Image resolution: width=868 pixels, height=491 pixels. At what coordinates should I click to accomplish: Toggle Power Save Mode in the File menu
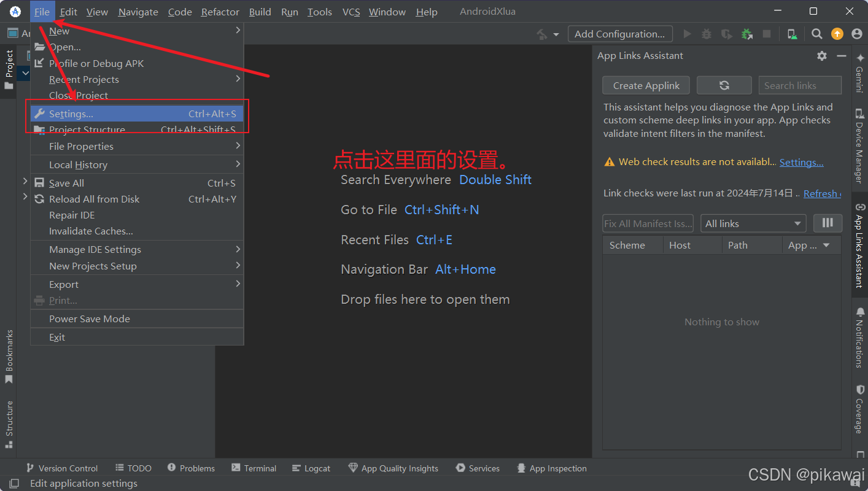tap(89, 319)
